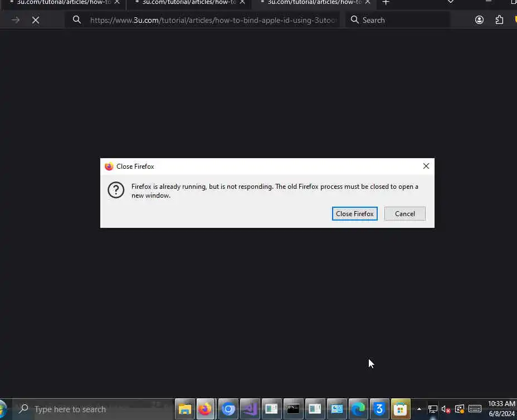Screen dimensions: 517x420
Task: Expand the list-all-tabs chevron
Action: pos(450,2)
